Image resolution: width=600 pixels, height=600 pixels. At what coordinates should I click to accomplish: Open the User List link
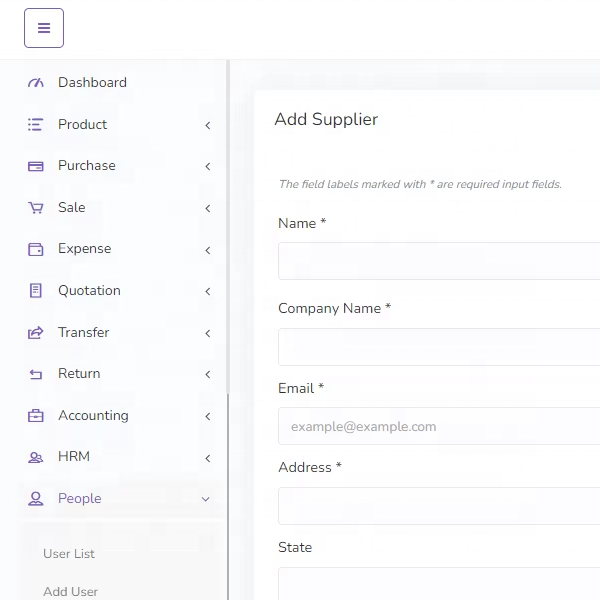[69, 554]
